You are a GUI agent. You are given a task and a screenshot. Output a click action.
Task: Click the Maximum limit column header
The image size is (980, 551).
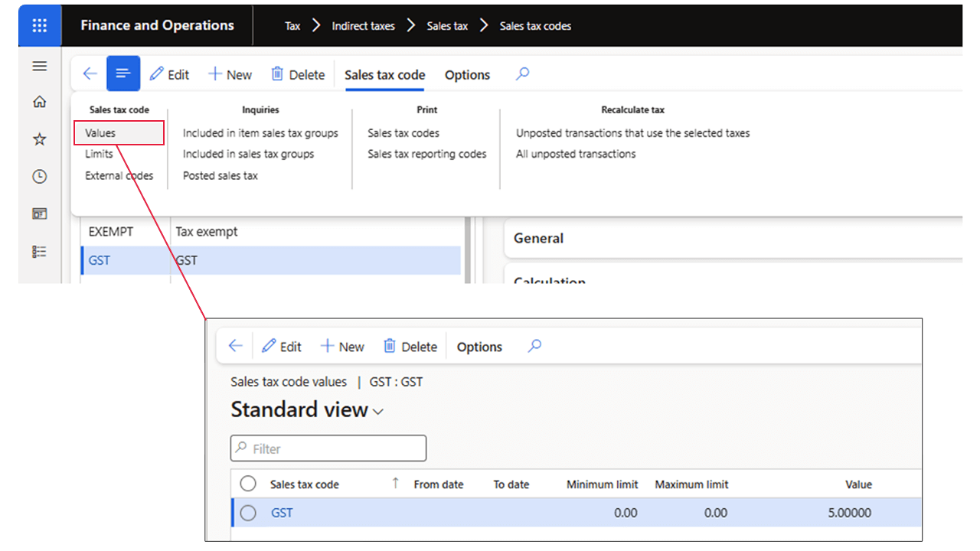click(x=691, y=484)
